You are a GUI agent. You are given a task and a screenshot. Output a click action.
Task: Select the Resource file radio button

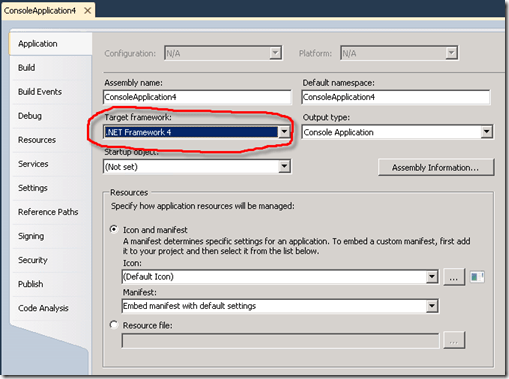(114, 325)
